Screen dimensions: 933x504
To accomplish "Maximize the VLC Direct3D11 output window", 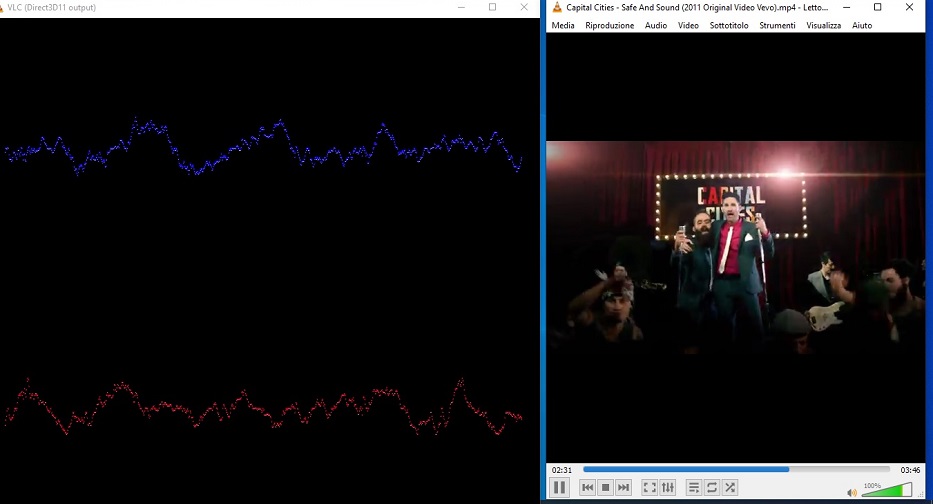I will click(492, 7).
